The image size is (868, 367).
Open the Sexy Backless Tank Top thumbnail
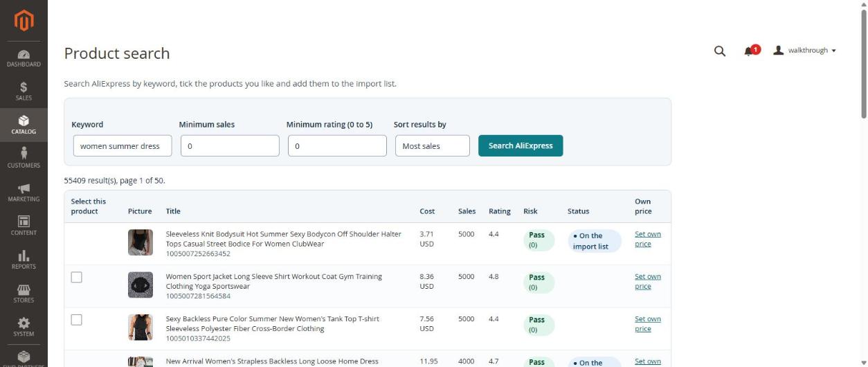141,327
